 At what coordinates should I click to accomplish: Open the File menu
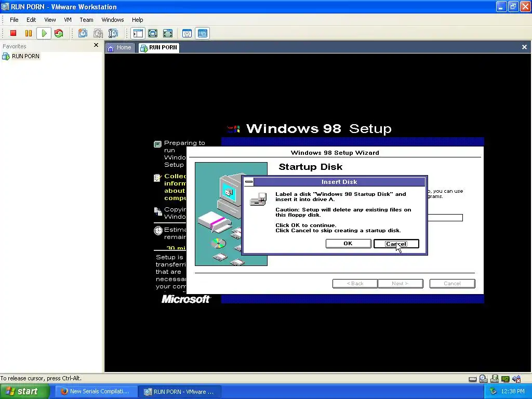click(14, 20)
